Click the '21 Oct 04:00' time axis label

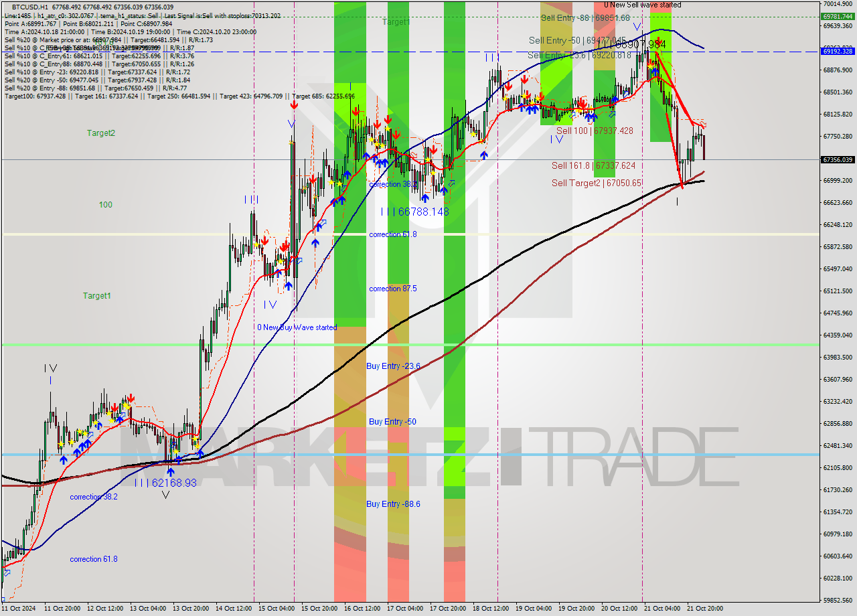coord(662,609)
